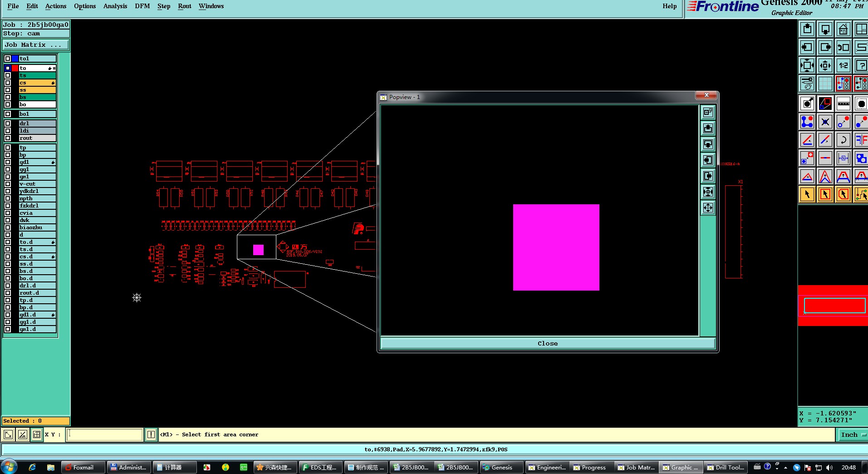This screenshot has width=868, height=474.
Task: Click the Popview pan up icon
Action: pyautogui.click(x=708, y=128)
